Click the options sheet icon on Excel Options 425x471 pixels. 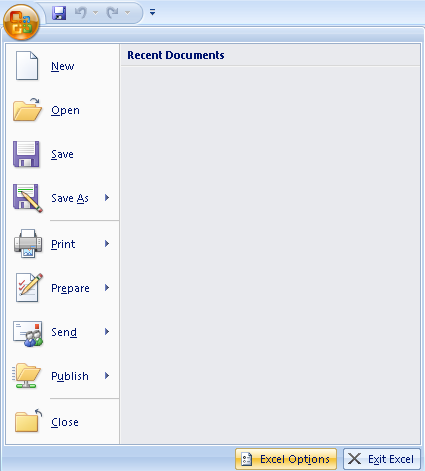pyautogui.click(x=246, y=459)
